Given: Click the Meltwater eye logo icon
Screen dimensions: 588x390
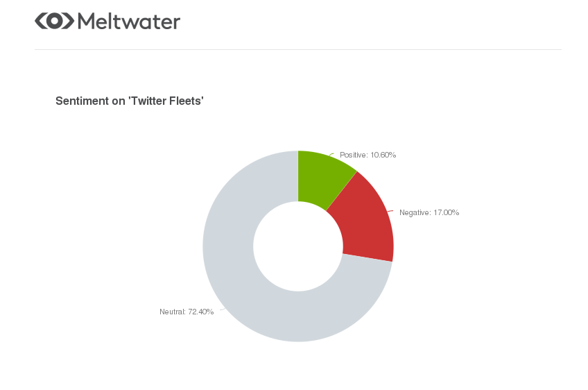Looking at the screenshot, I should click(x=54, y=21).
